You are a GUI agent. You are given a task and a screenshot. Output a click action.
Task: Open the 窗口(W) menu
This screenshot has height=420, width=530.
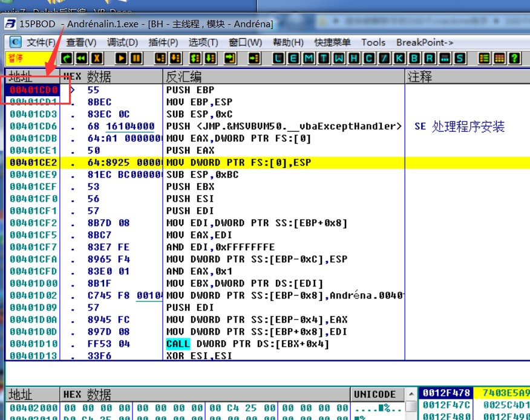pyautogui.click(x=246, y=42)
